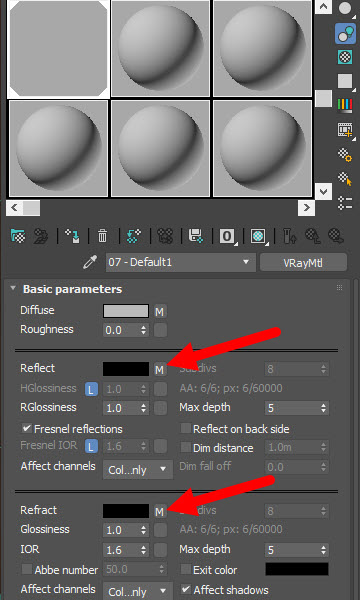Image resolution: width=360 pixels, height=600 pixels.
Task: Click the Roughness map slot button
Action: (x=160, y=330)
